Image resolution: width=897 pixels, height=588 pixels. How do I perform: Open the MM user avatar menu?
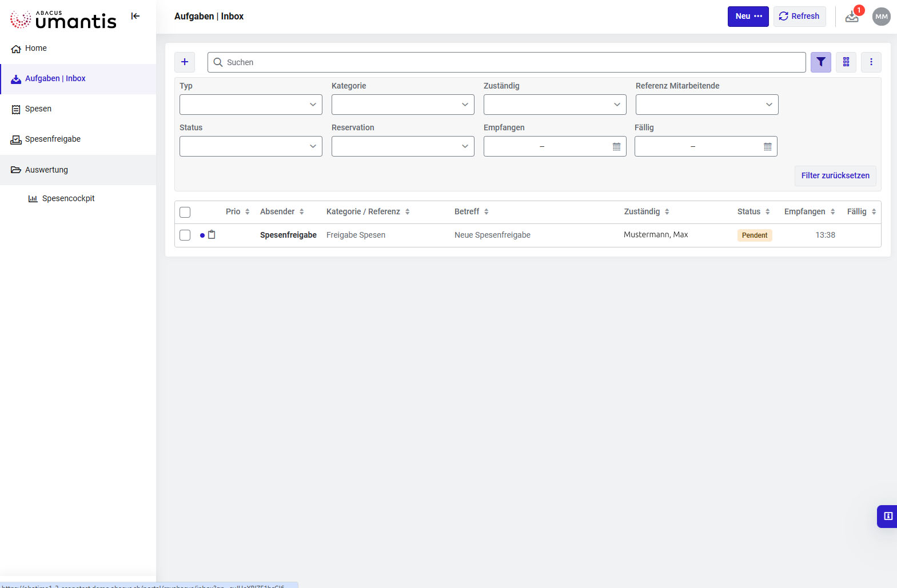tap(881, 17)
